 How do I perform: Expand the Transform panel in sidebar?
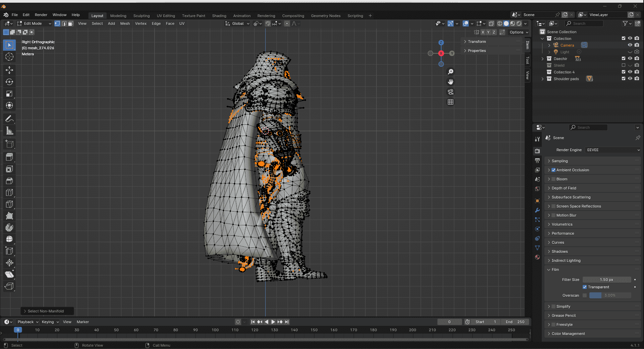tap(492, 42)
